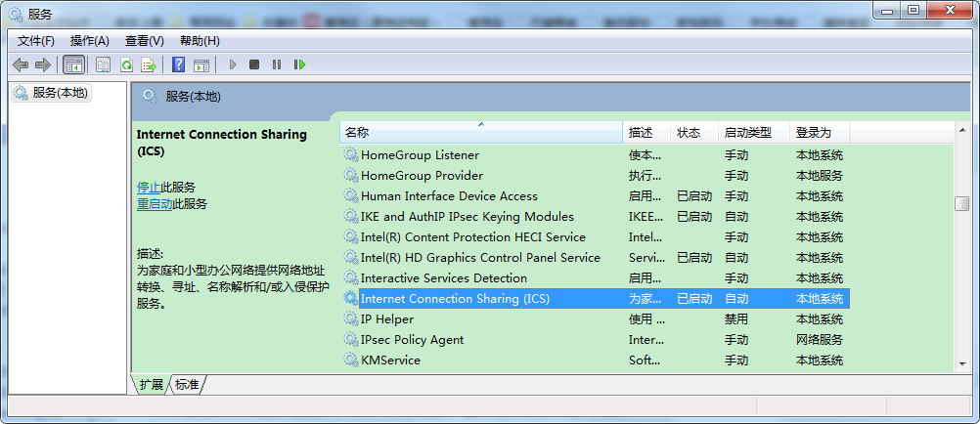Click the gear icon of IPsec Policy Agent
The width and height of the screenshot is (980, 424).
[351, 340]
